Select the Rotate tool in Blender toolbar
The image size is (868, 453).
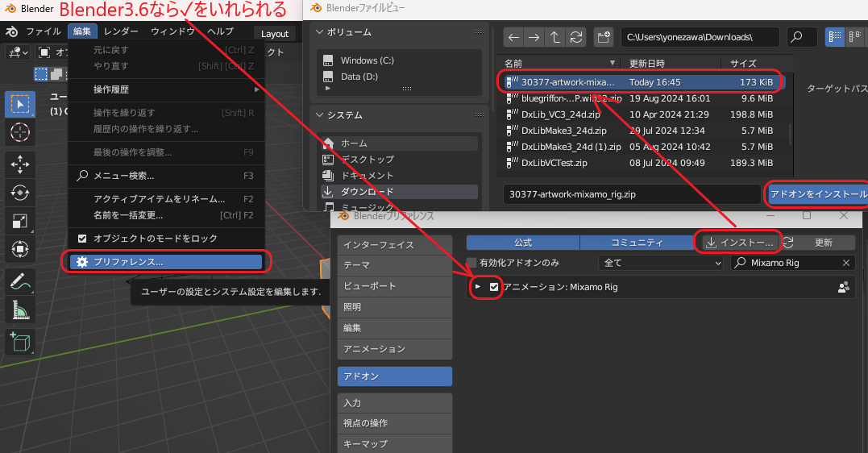20,193
